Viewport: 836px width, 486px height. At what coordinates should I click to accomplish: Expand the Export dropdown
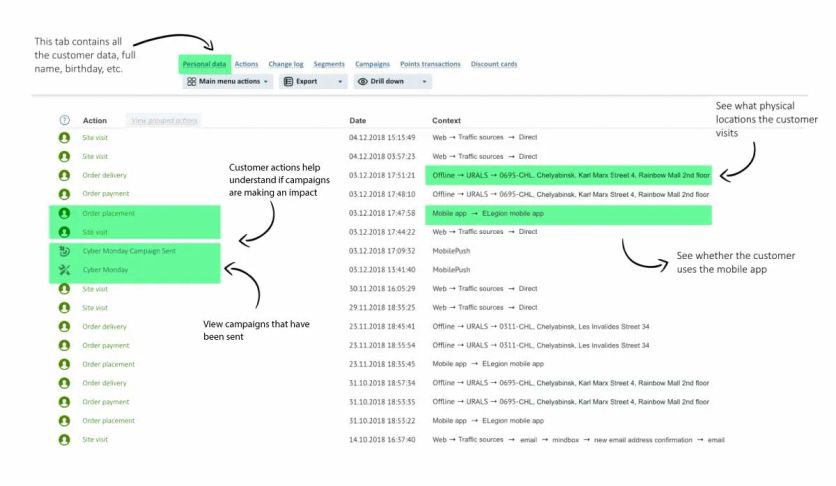coord(313,82)
